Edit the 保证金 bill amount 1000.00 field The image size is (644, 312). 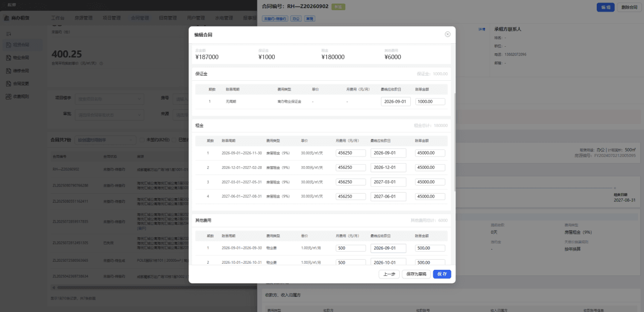point(430,102)
